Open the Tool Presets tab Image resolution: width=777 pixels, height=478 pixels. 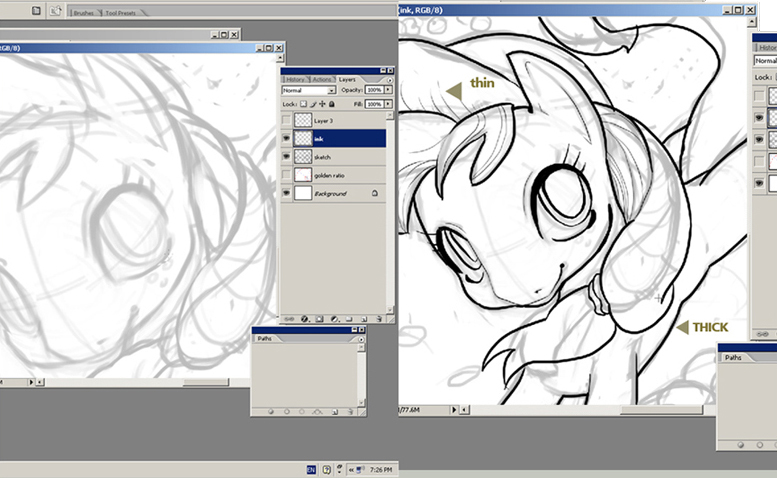tap(120, 12)
